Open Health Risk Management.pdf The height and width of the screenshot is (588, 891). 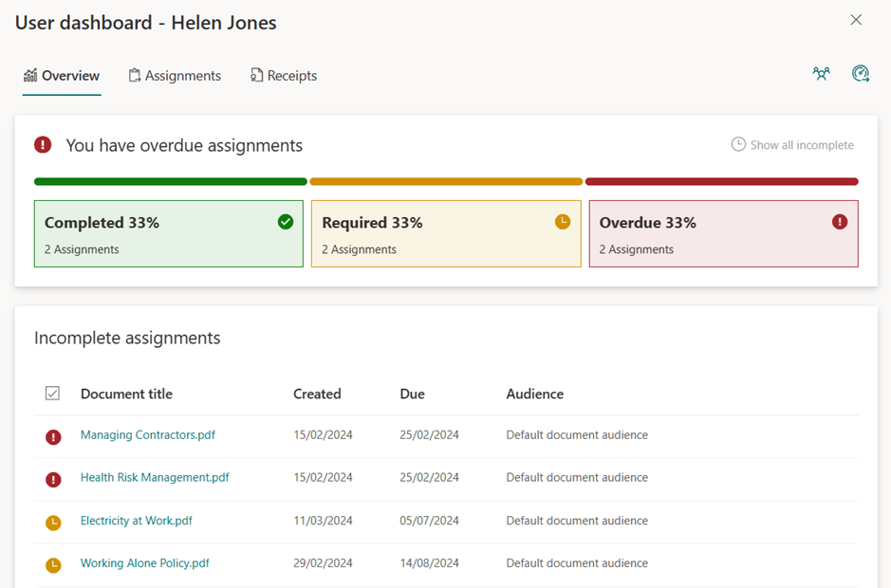coord(154,478)
